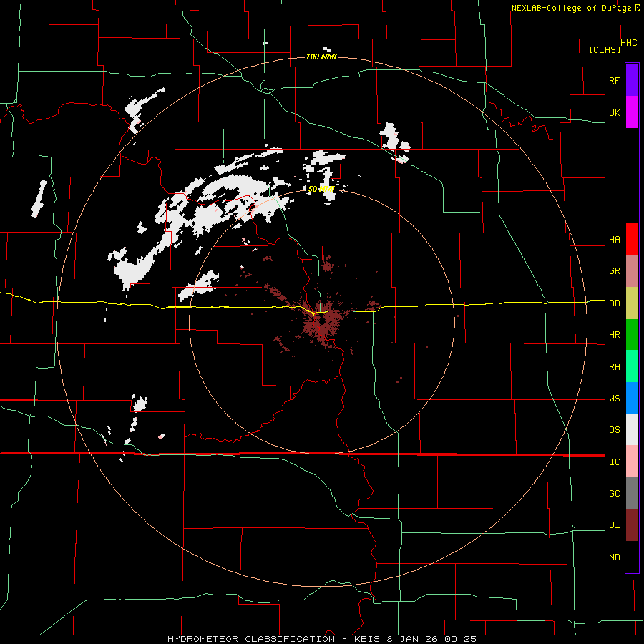Screen dimensions: 644x644
Task: Click the ND legend label
Action: 614,557
